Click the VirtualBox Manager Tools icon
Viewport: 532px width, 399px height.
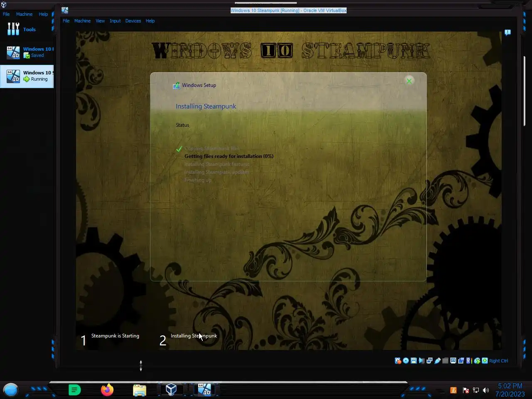pos(13,29)
